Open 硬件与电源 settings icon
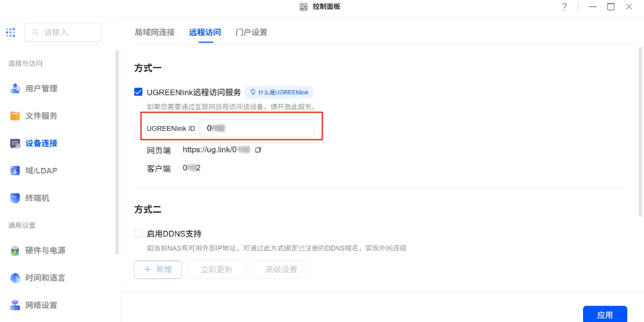The width and height of the screenshot is (644, 322). tap(16, 251)
